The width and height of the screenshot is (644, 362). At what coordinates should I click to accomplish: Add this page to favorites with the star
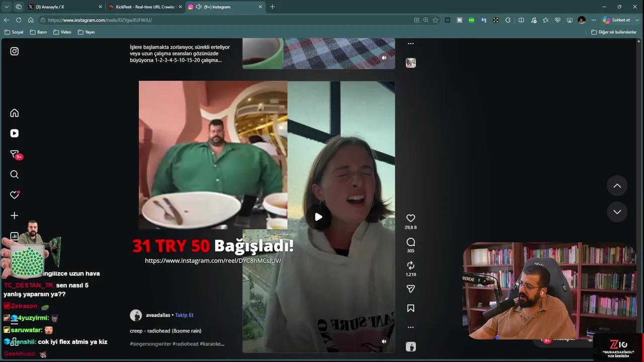(435, 20)
